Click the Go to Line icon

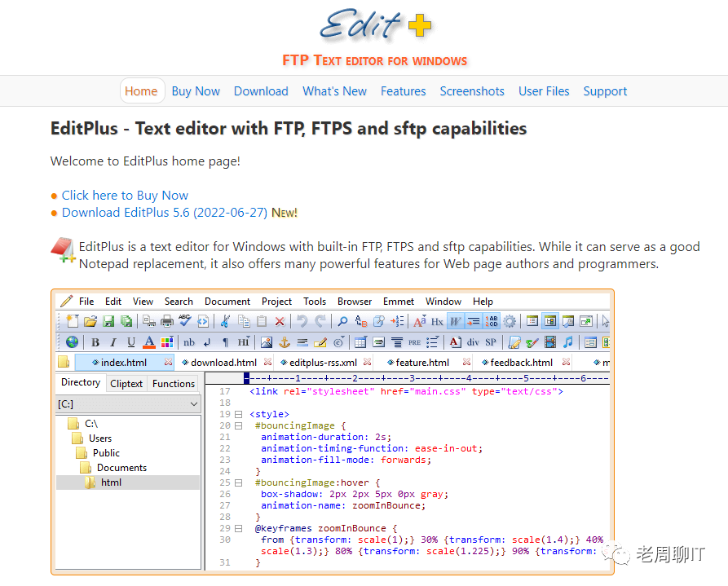pyautogui.click(x=397, y=321)
